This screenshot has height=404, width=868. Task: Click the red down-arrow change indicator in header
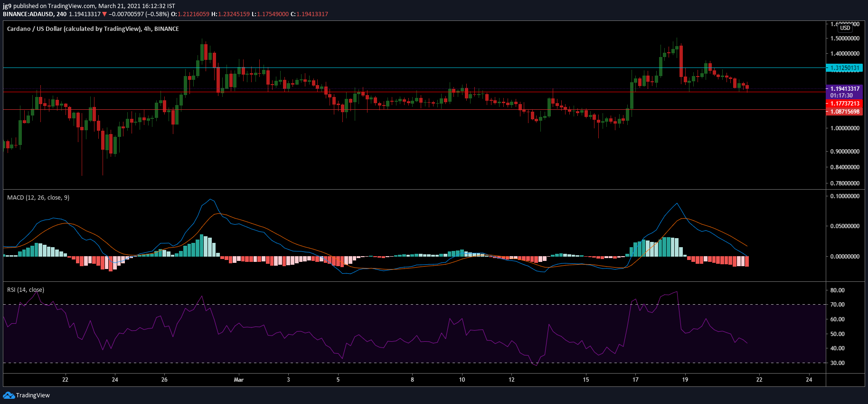tap(104, 14)
